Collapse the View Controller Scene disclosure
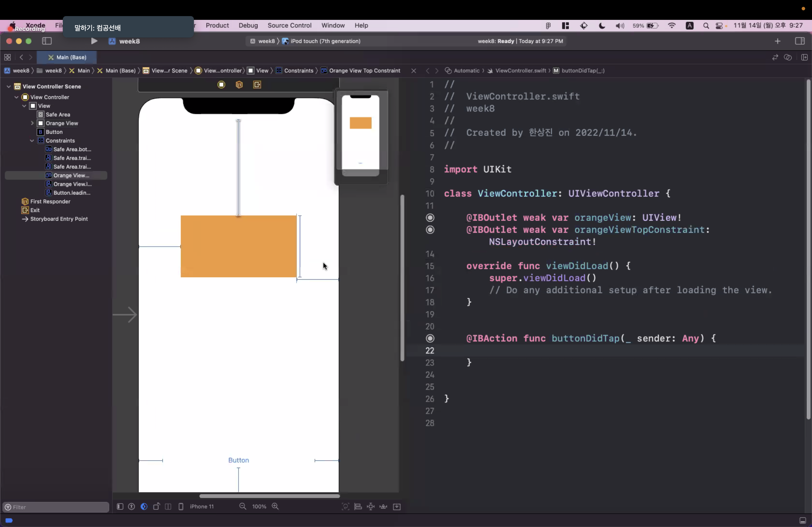 click(9, 87)
